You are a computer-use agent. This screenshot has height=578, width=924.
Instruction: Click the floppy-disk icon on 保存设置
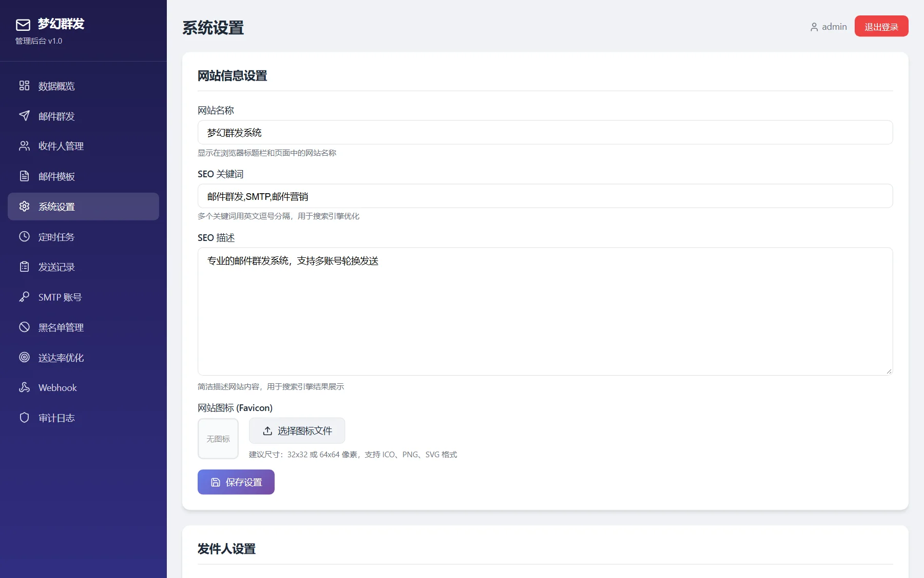(x=216, y=482)
